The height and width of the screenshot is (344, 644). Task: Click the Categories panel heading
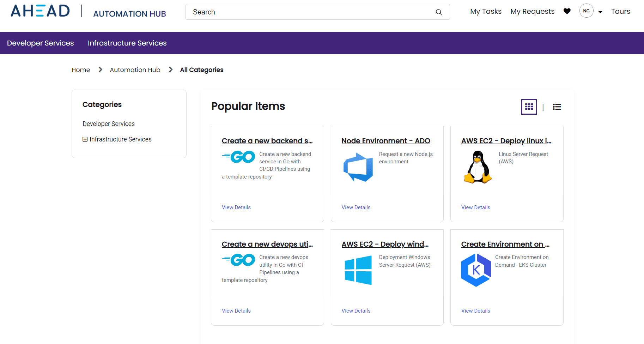[102, 104]
